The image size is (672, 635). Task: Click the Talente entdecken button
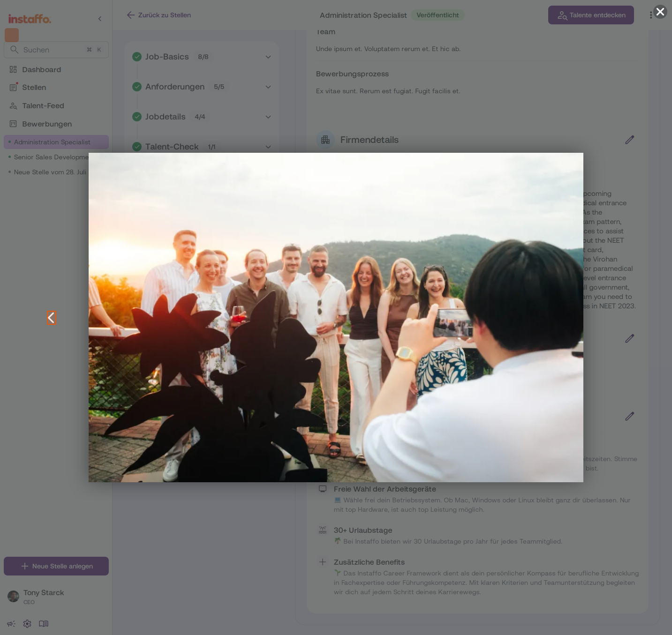click(591, 15)
